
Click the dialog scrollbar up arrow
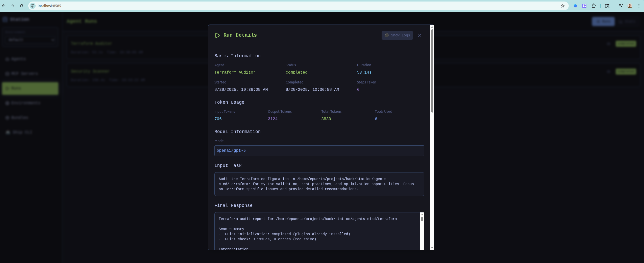432,27
